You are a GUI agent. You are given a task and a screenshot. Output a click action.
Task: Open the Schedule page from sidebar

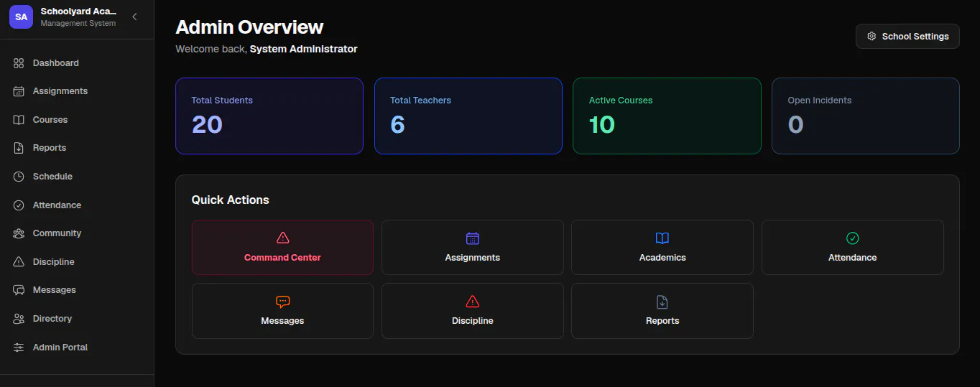pyautogui.click(x=77, y=177)
